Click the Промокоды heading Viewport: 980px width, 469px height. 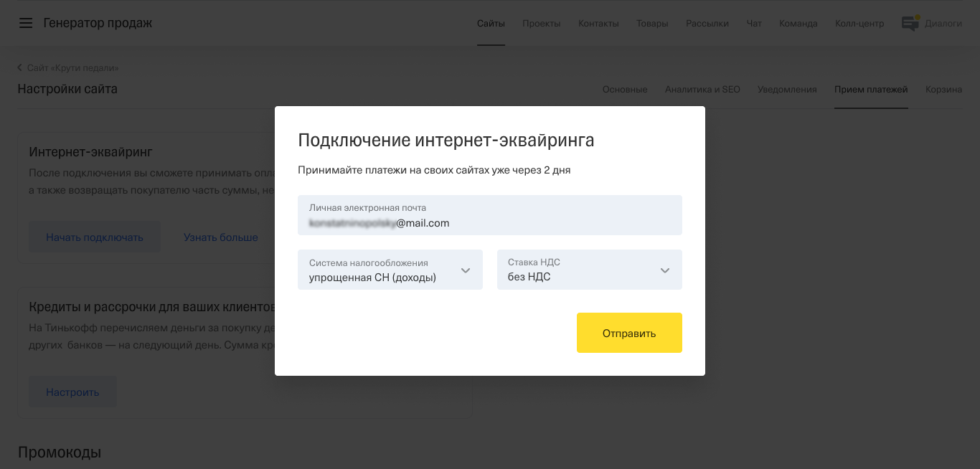[x=60, y=453]
